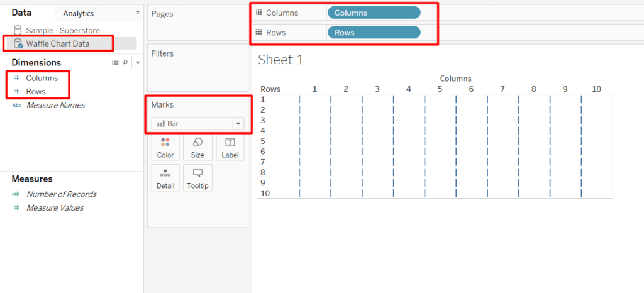The height and width of the screenshot is (293, 644).
Task: Open the Tooltip marks button
Action: (197, 178)
